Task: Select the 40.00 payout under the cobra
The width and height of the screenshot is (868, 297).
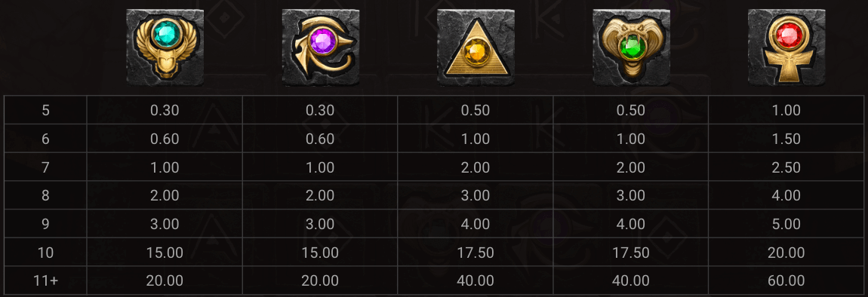Action: coord(631,280)
